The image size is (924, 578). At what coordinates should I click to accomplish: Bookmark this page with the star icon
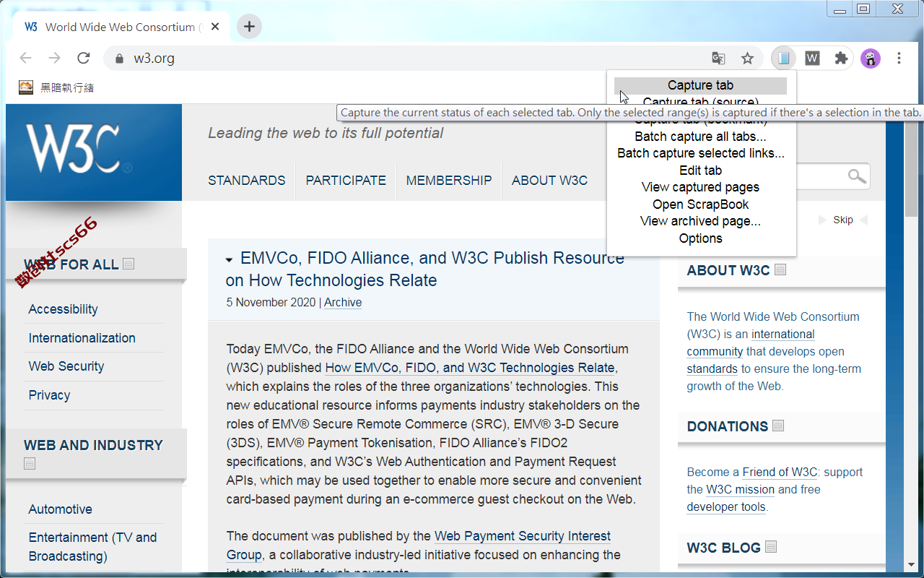[x=747, y=59]
